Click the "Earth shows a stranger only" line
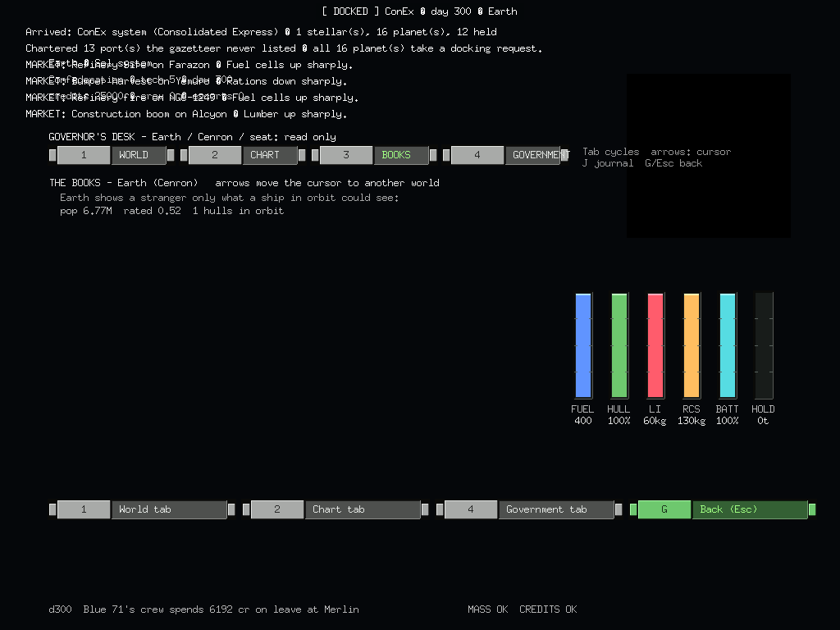Screen dimensions: 840x630 click(230, 198)
